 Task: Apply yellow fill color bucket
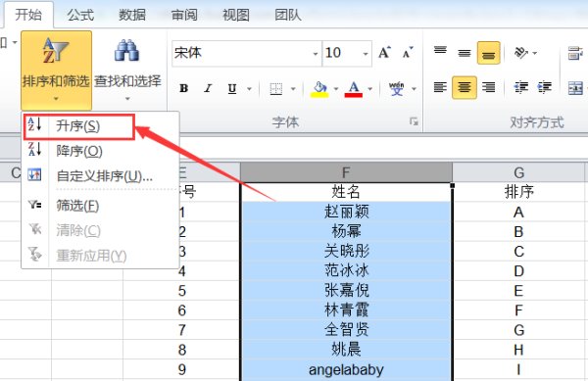319,89
